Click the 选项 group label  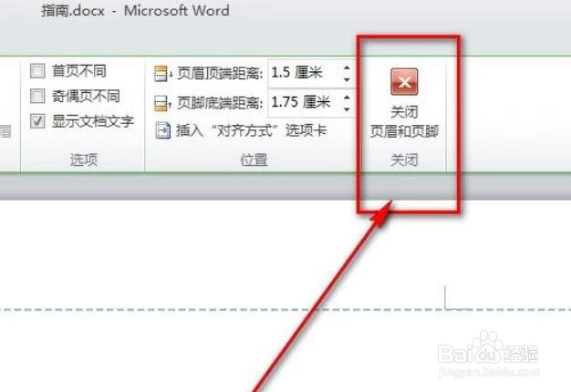click(84, 160)
